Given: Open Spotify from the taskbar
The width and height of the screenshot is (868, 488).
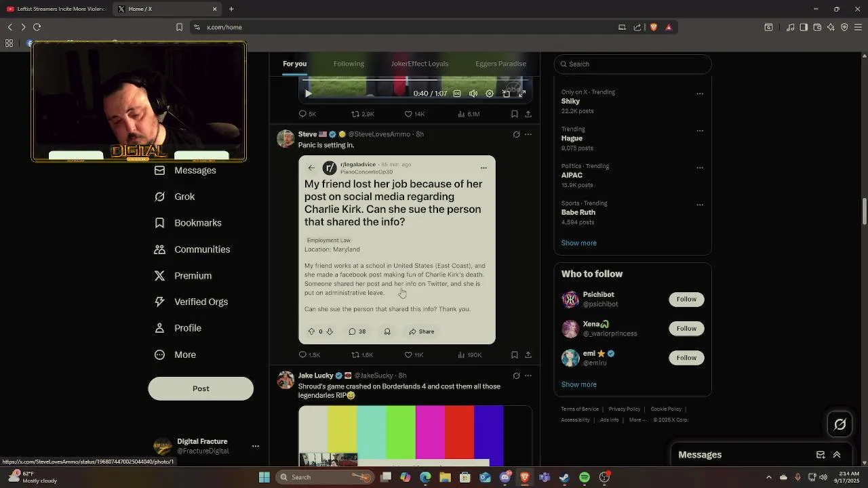Looking at the screenshot, I should [x=585, y=477].
